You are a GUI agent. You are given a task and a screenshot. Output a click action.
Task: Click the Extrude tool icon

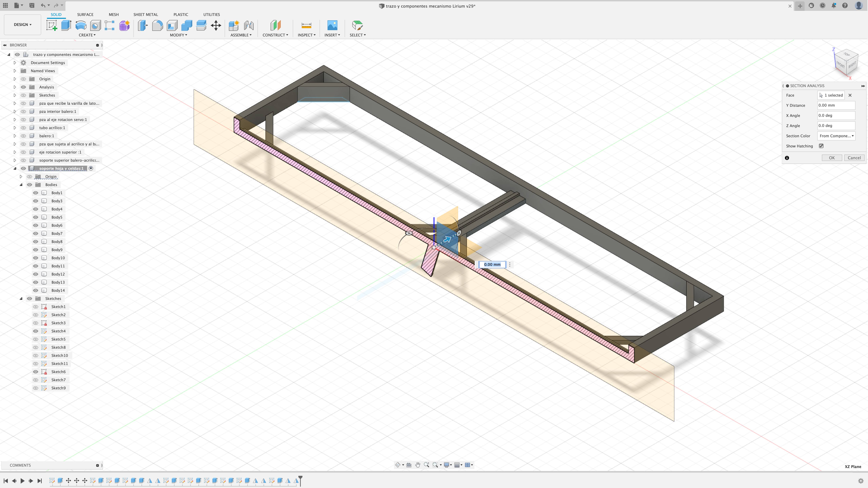tap(66, 26)
